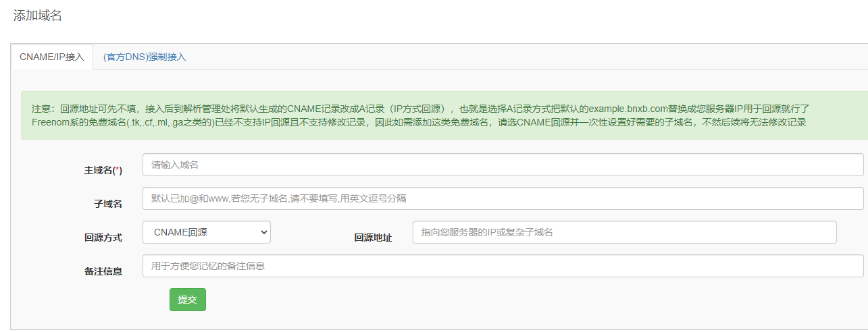Focus the 子域名 subdomain input field
Viewport: 868px width, 332px height.
pos(503,198)
